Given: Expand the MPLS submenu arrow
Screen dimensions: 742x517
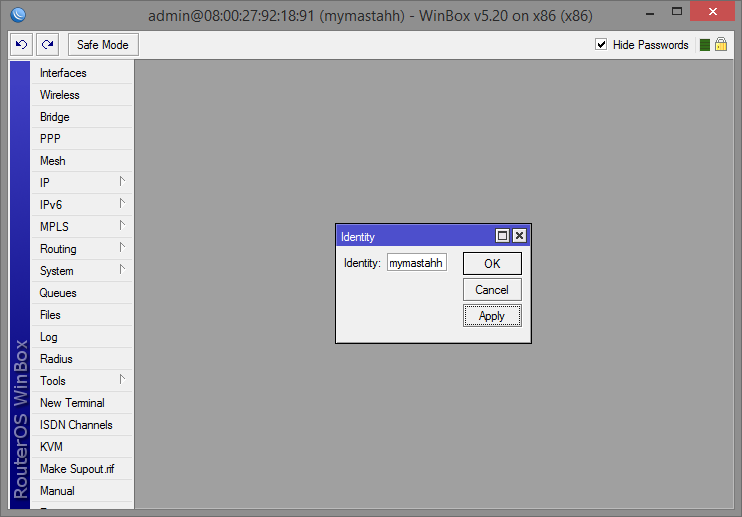Looking at the screenshot, I should click(x=122, y=226).
